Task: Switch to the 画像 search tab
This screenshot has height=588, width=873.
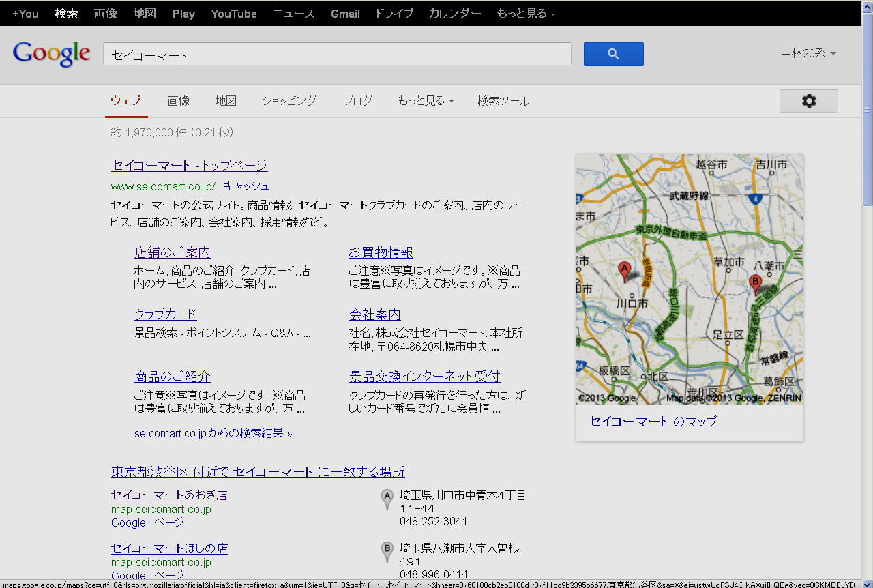Action: pyautogui.click(x=179, y=101)
